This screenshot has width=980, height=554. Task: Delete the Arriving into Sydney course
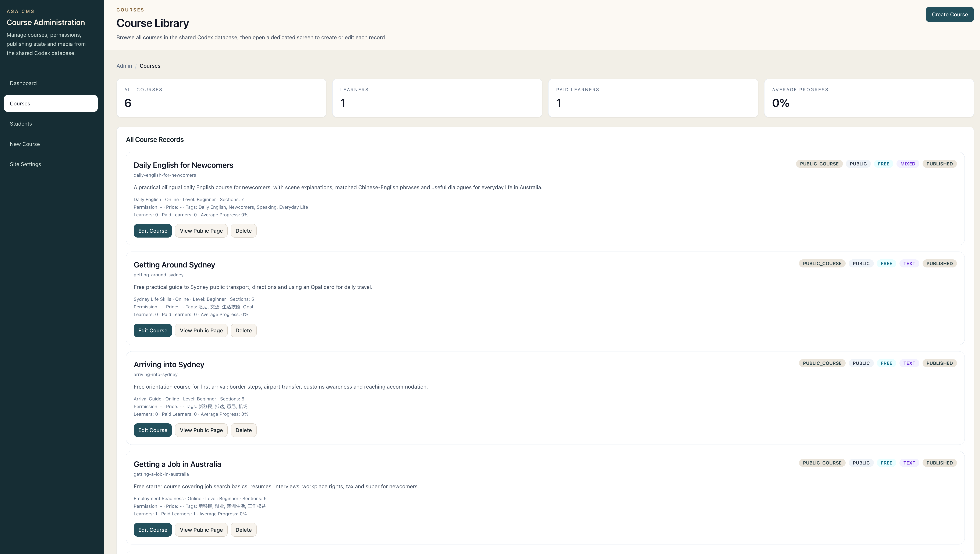click(x=244, y=430)
